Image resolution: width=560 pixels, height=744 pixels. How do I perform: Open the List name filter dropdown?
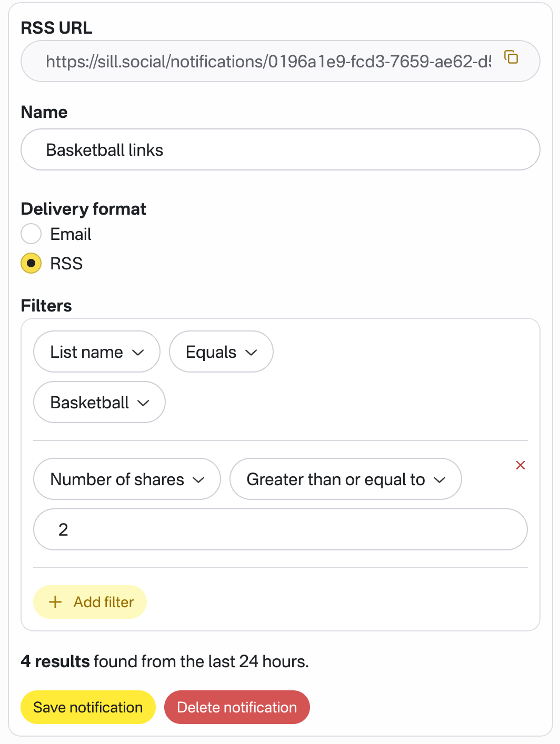point(96,352)
